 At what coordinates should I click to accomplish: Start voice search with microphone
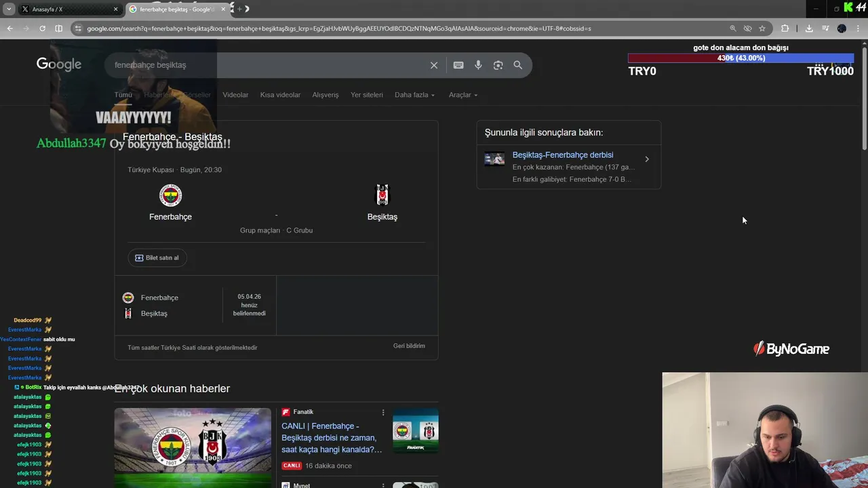click(x=478, y=65)
